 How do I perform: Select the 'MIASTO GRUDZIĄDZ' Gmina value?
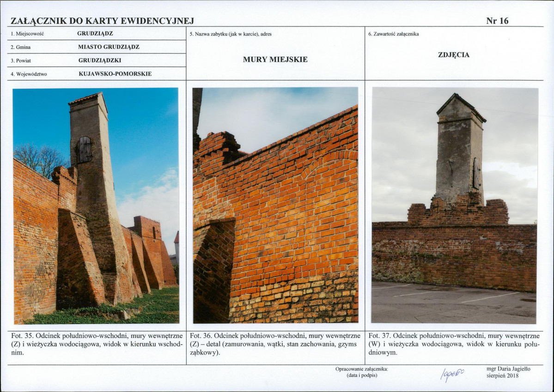(x=109, y=47)
